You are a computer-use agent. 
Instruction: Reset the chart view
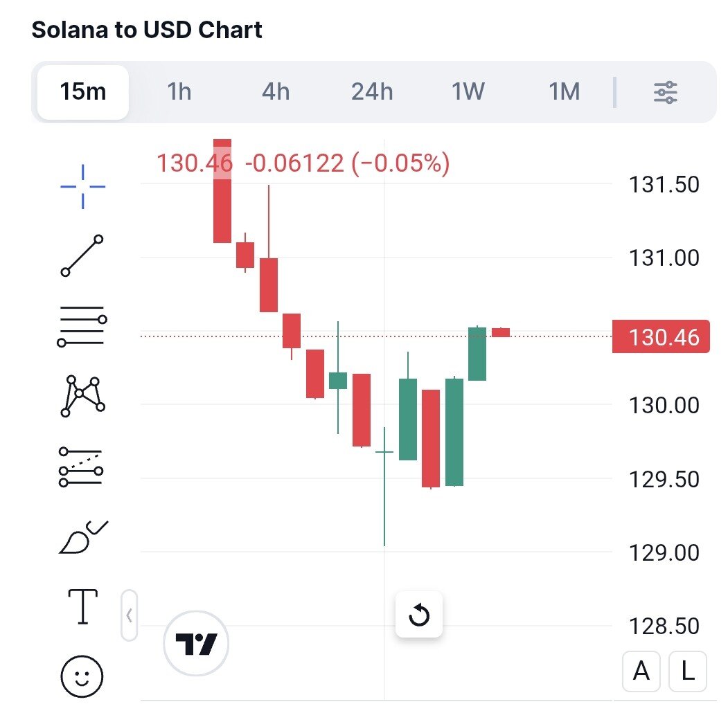click(x=419, y=615)
